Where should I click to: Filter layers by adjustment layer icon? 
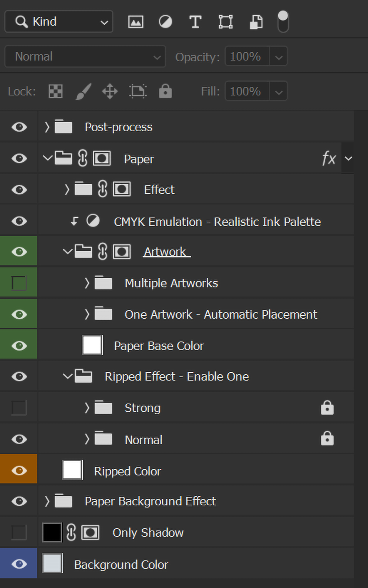(x=165, y=22)
